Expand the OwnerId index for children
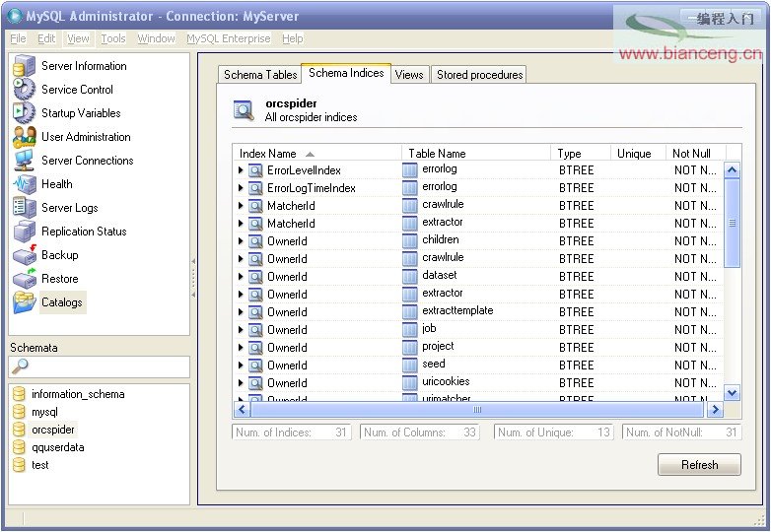771x532 pixels. pos(241,241)
